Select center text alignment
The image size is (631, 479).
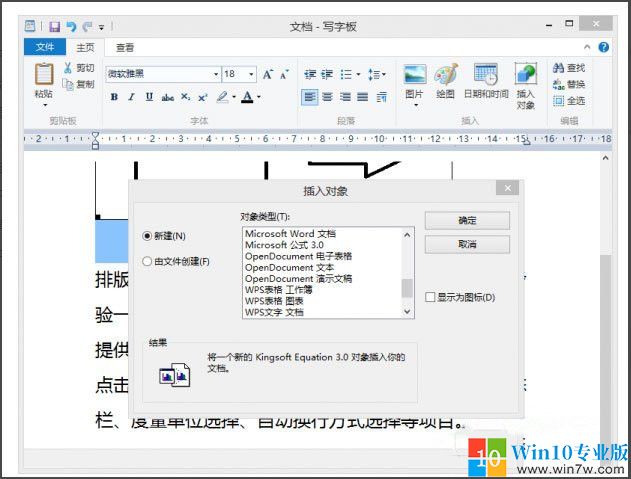(x=327, y=97)
